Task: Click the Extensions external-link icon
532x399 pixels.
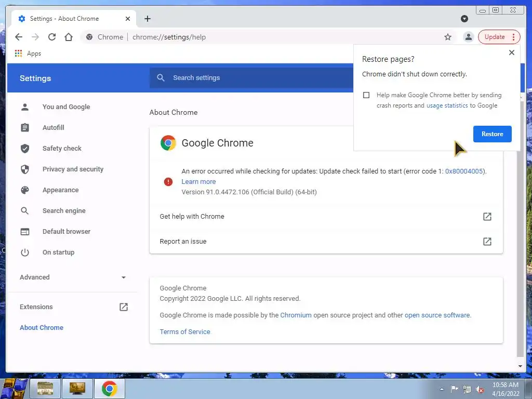Action: tap(124, 307)
